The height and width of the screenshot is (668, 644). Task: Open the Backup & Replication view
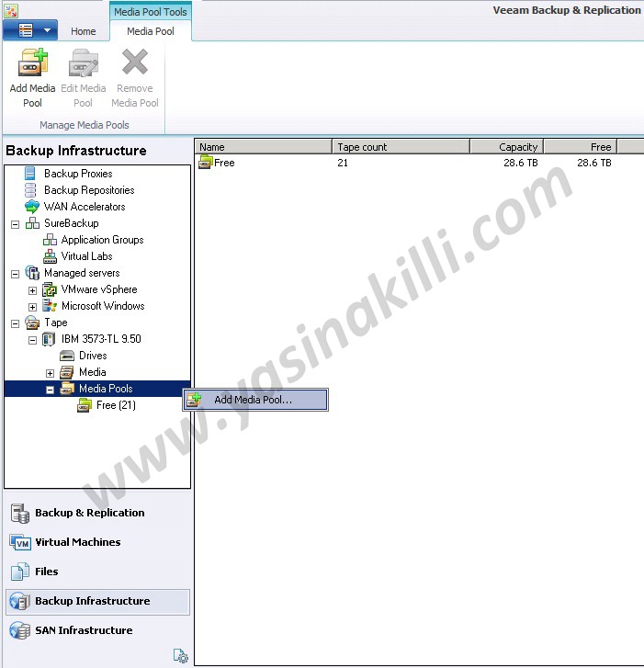pyautogui.click(x=89, y=513)
